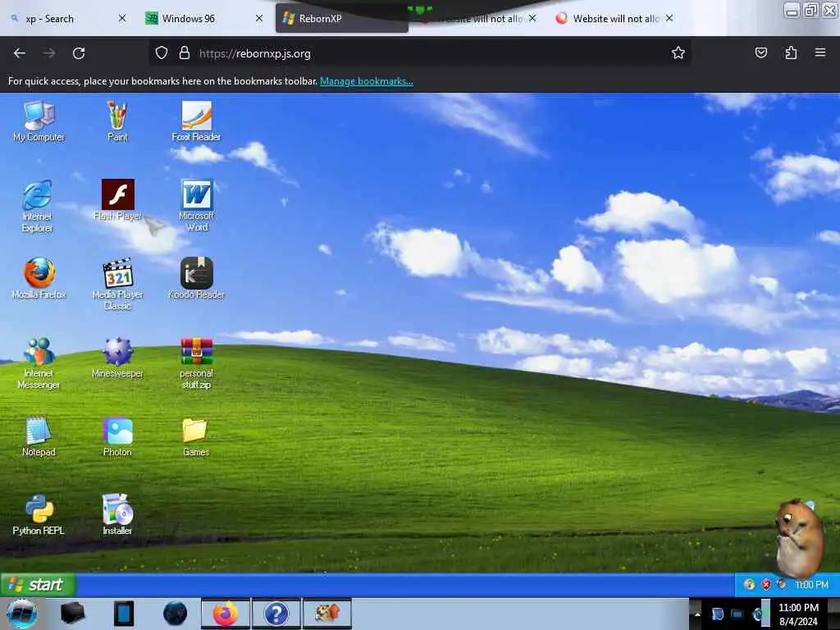This screenshot has width=840, height=630.
Task: Go back in browser history
Action: 20,53
